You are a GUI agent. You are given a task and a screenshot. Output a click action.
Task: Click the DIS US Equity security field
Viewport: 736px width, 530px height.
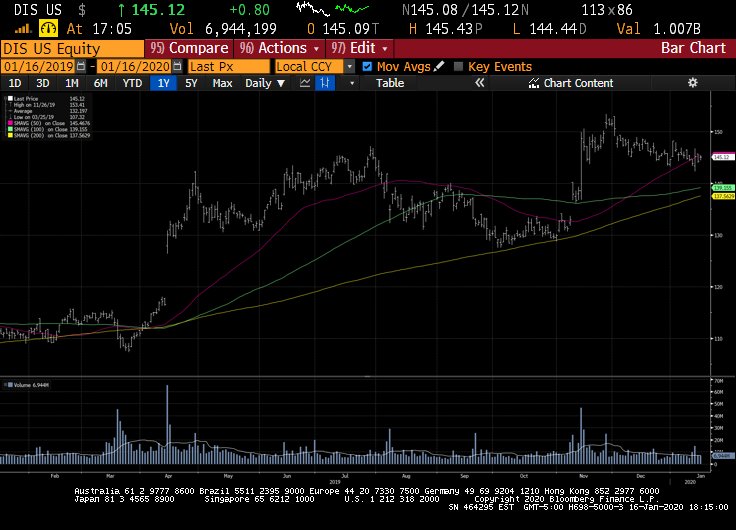point(72,48)
